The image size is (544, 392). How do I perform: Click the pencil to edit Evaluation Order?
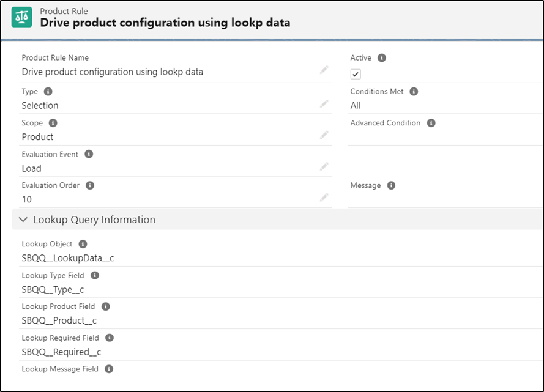point(324,198)
